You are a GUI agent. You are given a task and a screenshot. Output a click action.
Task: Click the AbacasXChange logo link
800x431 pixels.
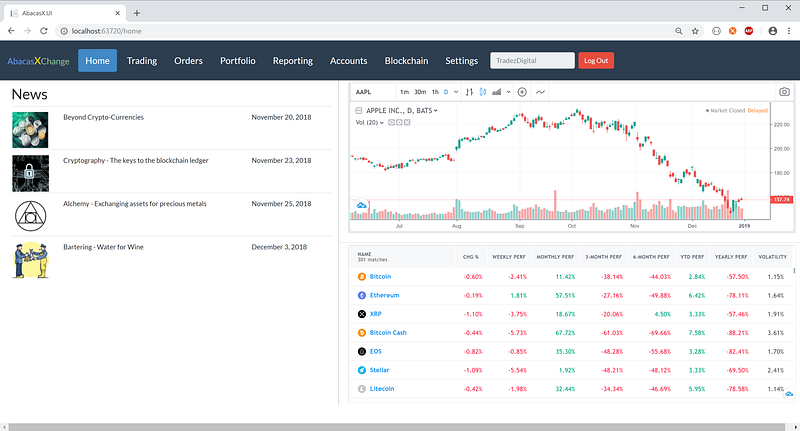[x=38, y=61]
